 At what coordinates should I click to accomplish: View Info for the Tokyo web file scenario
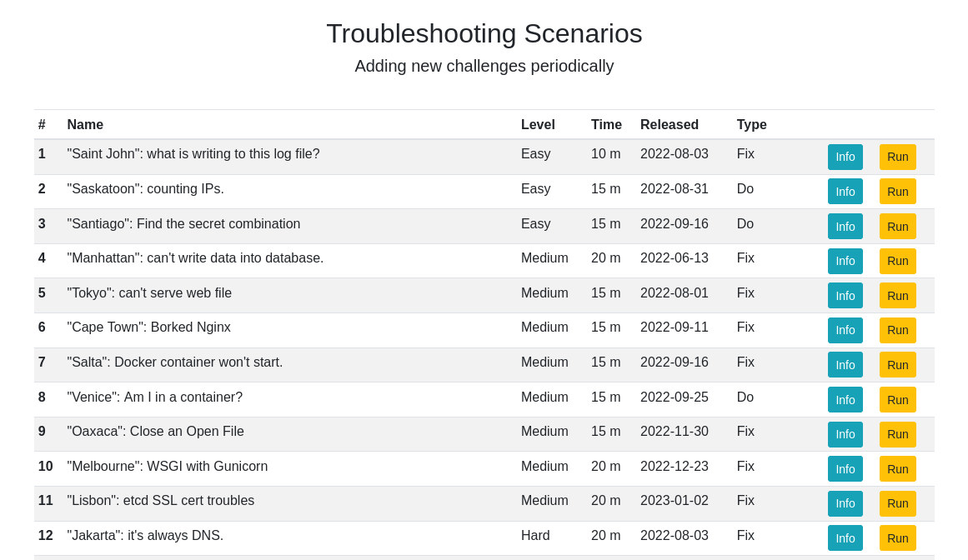(x=845, y=296)
